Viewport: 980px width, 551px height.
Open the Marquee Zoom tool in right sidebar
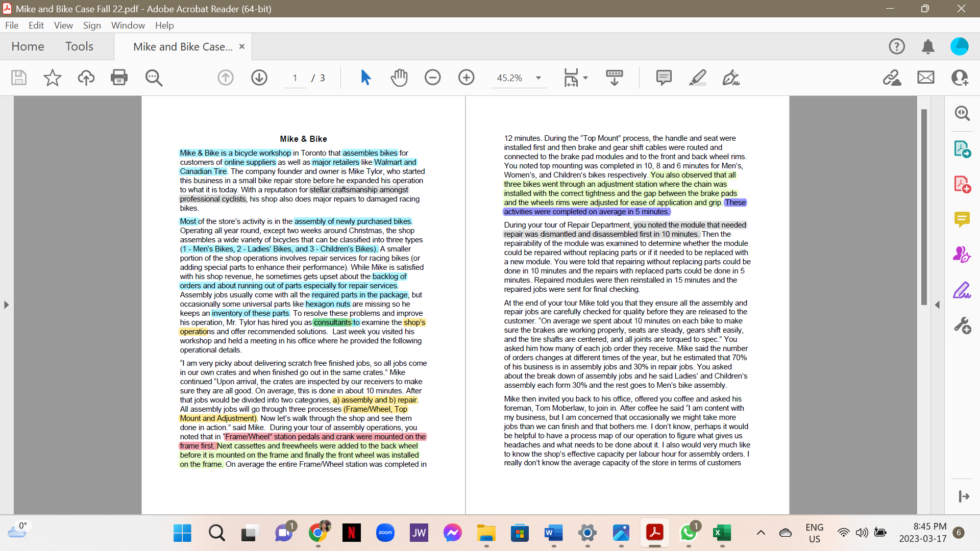pyautogui.click(x=963, y=113)
